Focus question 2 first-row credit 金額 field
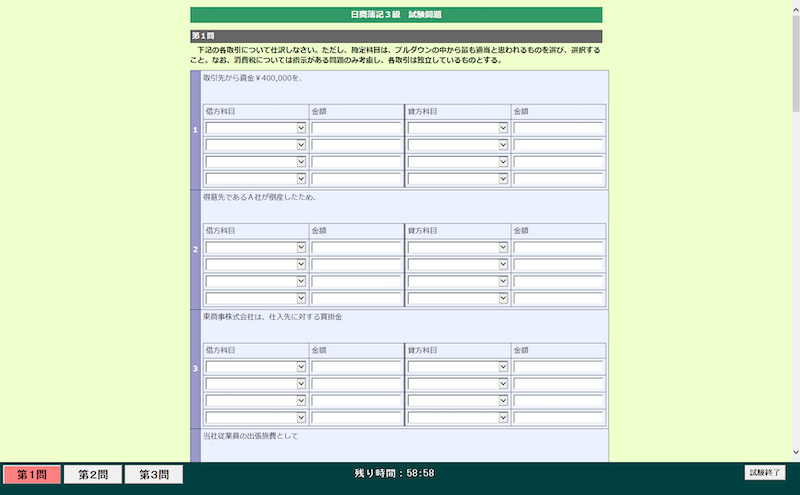800x495 pixels. pos(559,247)
